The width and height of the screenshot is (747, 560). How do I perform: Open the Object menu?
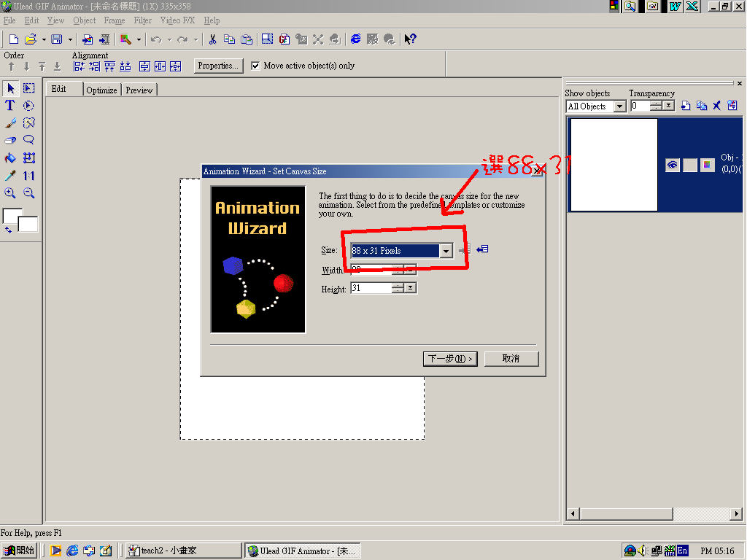[85, 20]
